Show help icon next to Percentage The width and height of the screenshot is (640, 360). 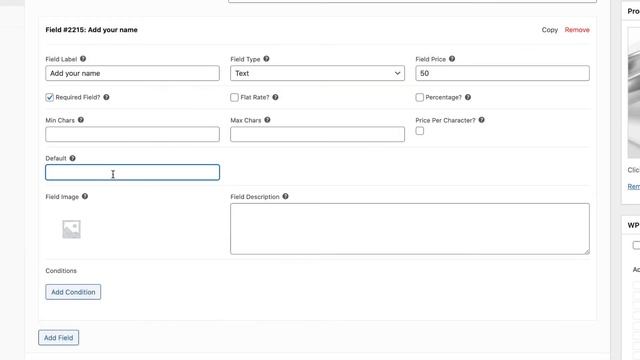(468, 97)
